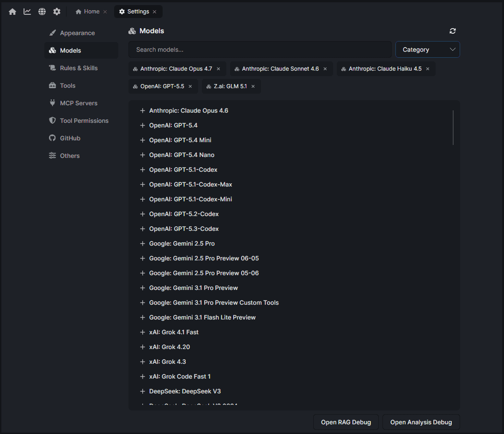Add OpenAI: GPT-5.1-Codex-Max with plus icon
The image size is (504, 434).
[143, 184]
